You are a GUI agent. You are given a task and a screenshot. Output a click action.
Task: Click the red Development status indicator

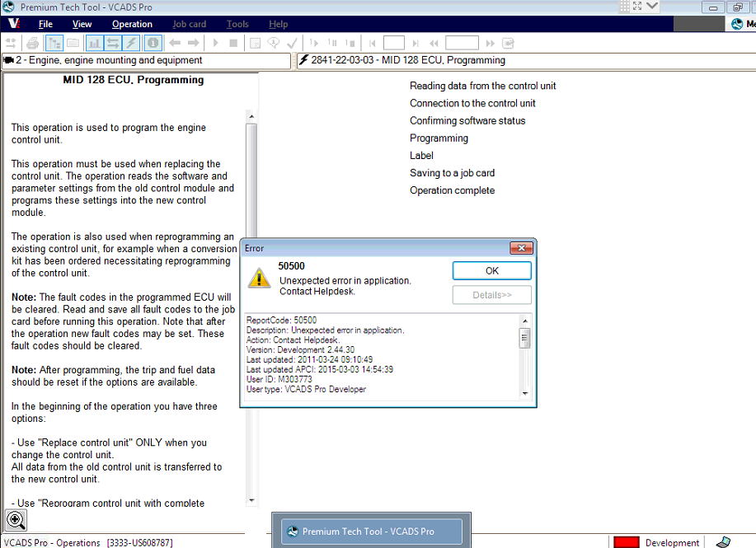pos(627,542)
